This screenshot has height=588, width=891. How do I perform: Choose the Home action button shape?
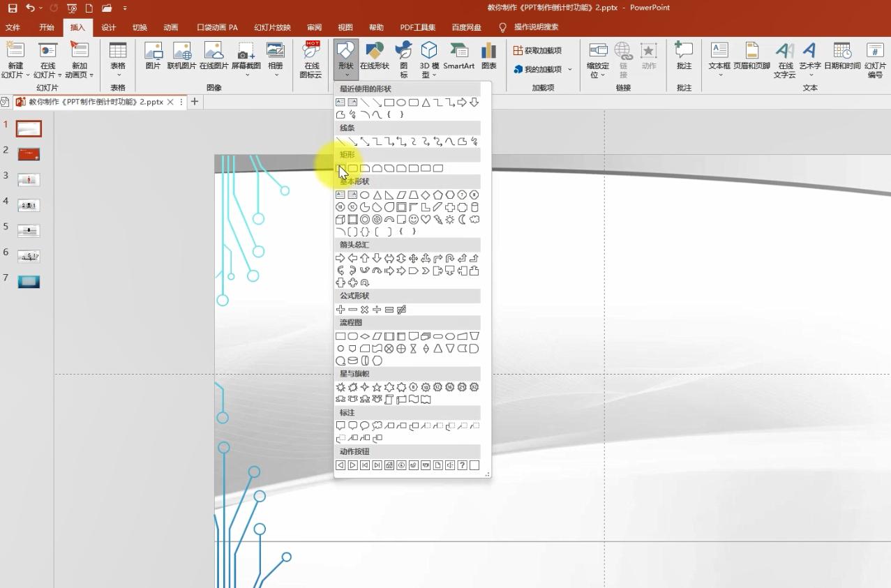click(389, 465)
